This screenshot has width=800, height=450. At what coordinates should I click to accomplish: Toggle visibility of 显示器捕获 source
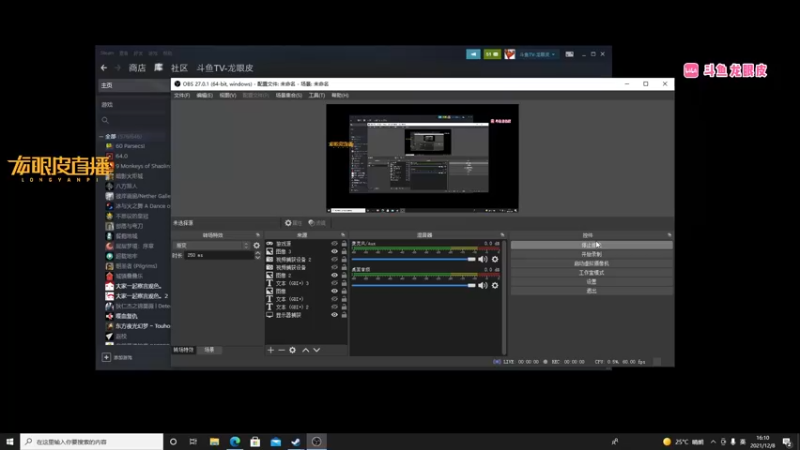point(334,315)
